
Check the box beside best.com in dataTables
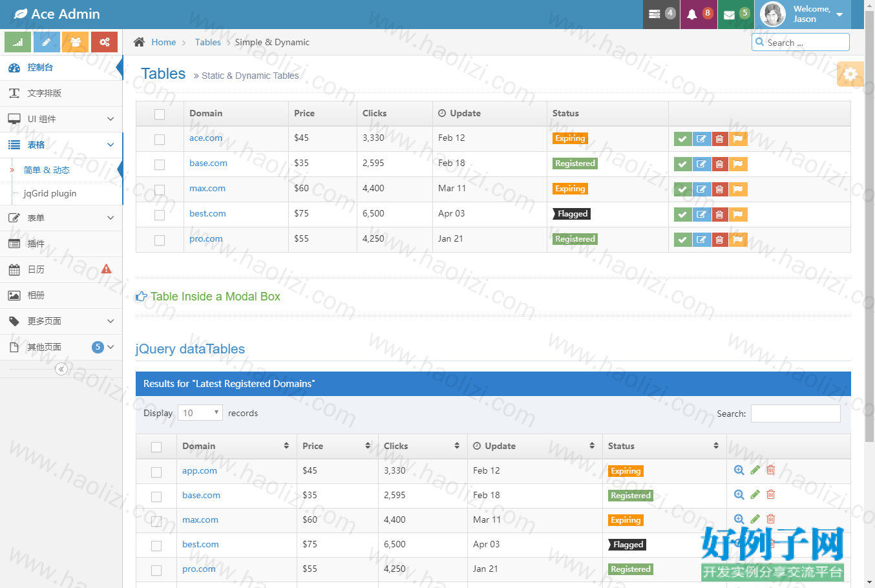tap(156, 546)
